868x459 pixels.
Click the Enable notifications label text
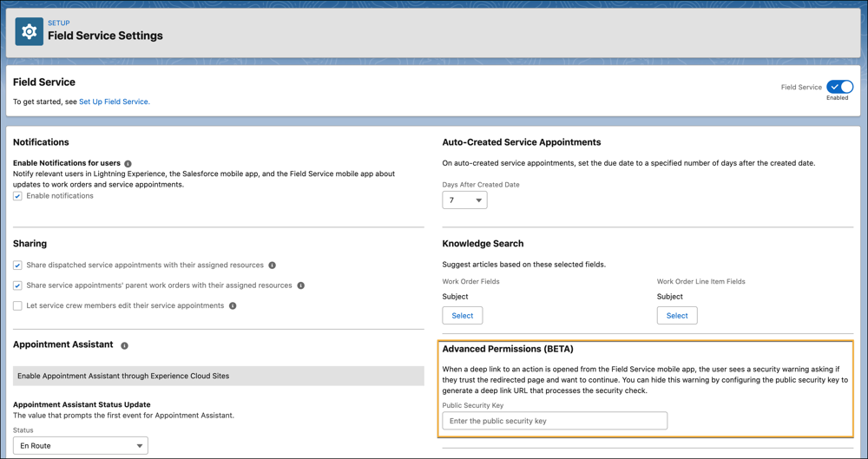60,196
